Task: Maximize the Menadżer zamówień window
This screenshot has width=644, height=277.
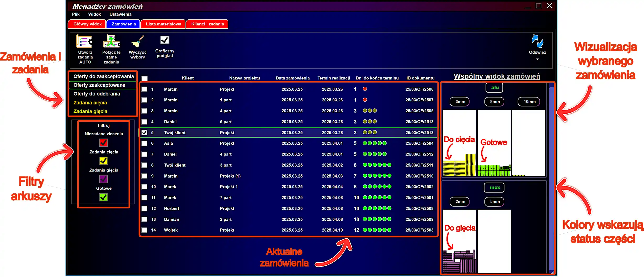Action: 538,6
